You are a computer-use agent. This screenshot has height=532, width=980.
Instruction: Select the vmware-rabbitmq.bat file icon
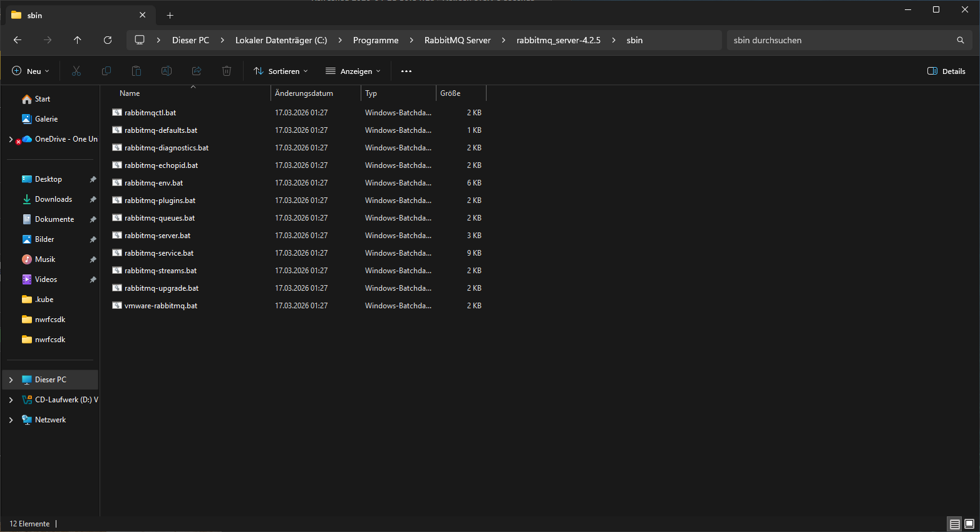[117, 306]
